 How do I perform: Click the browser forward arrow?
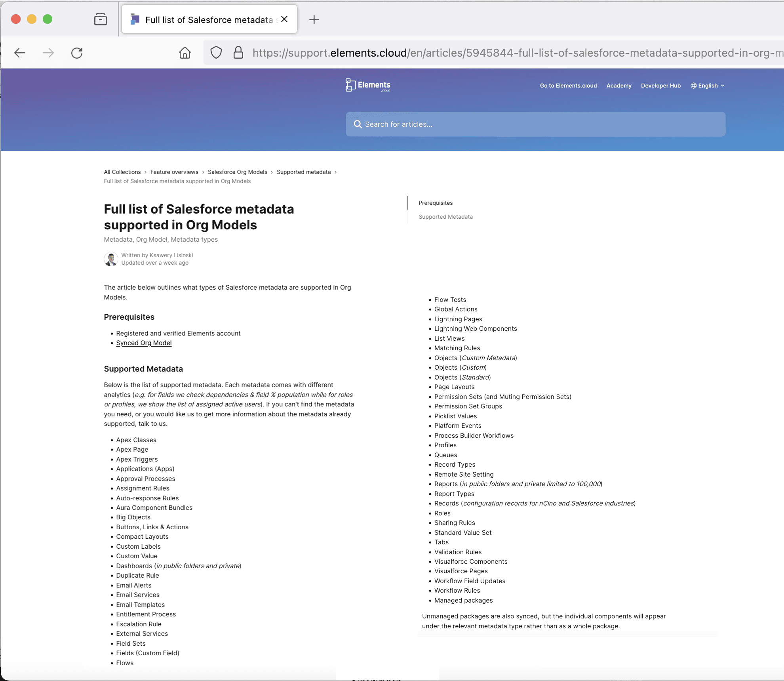tap(48, 53)
